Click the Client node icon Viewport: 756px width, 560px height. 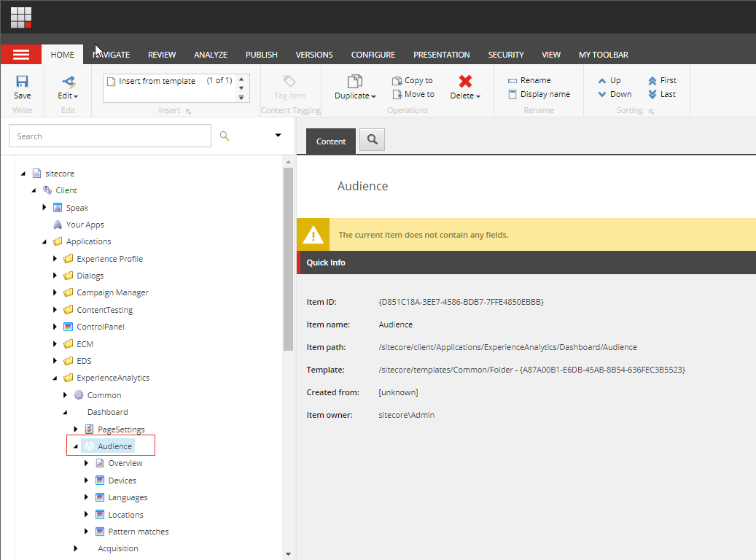[x=47, y=190]
